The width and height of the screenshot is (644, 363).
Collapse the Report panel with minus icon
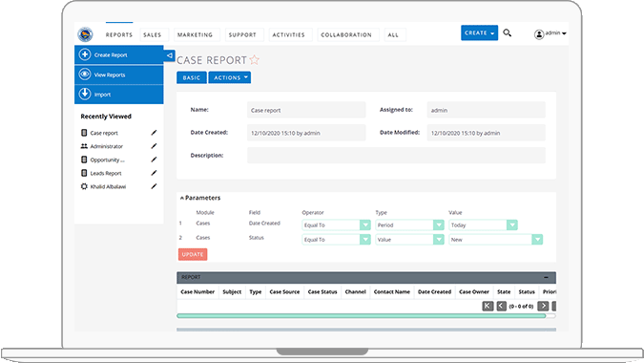[546, 277]
